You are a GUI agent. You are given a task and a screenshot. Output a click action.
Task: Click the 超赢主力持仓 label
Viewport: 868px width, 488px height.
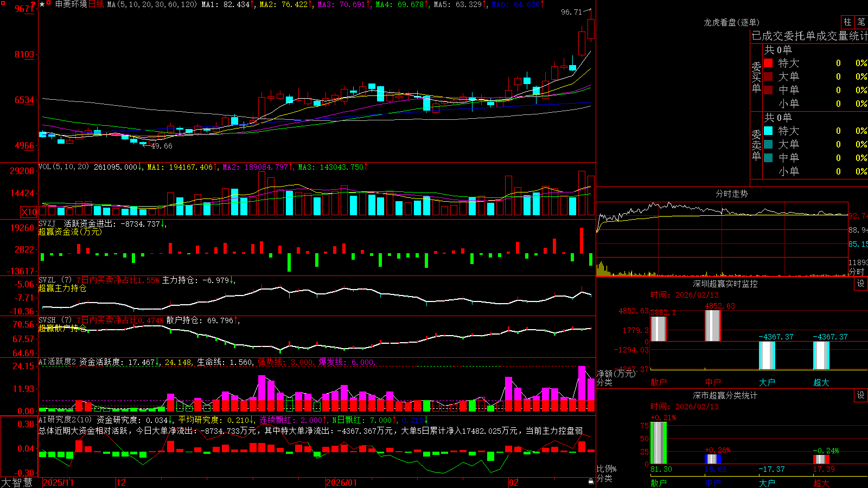62,288
